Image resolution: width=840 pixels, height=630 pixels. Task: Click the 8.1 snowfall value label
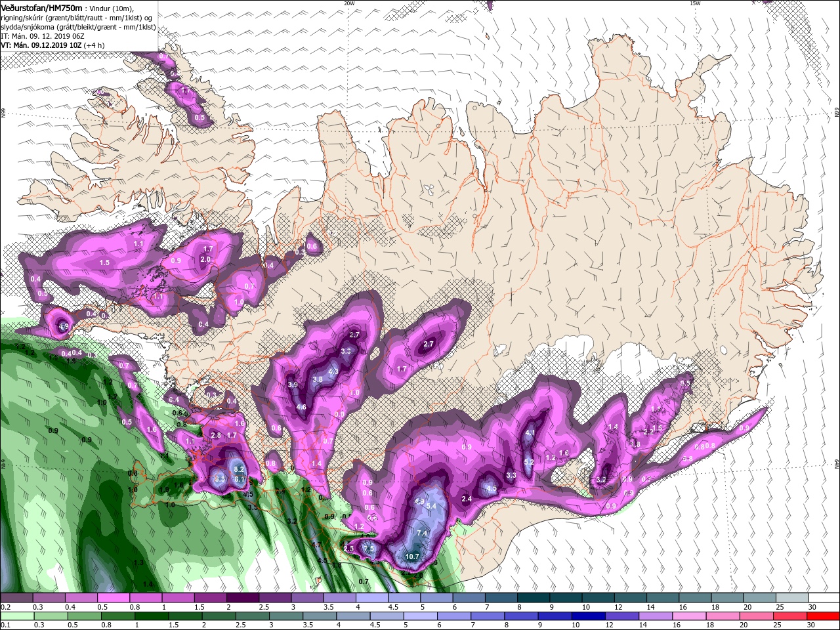point(240,479)
